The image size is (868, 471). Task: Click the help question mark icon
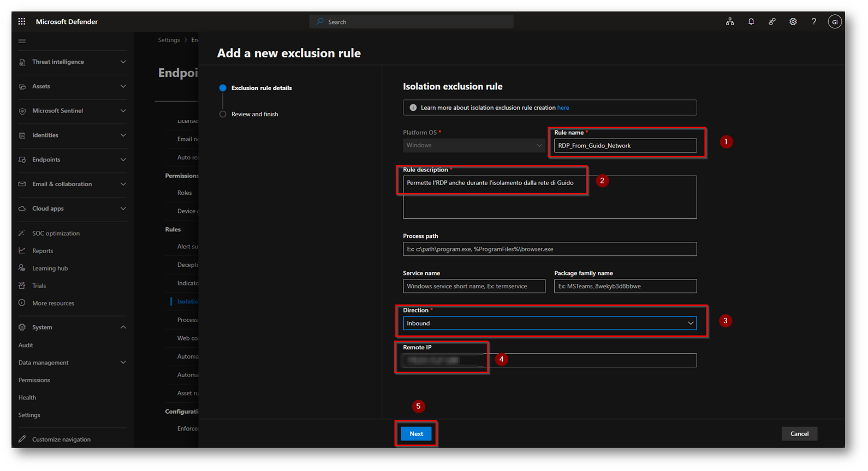813,22
